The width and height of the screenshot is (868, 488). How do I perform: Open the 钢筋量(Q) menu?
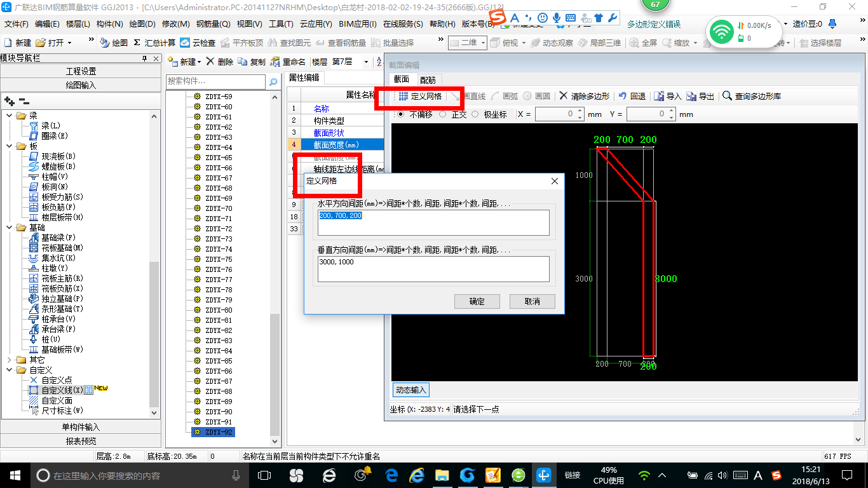213,24
